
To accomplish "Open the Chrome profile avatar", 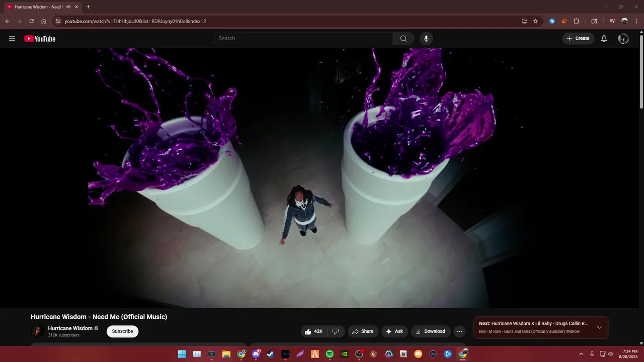I will (x=624, y=21).
